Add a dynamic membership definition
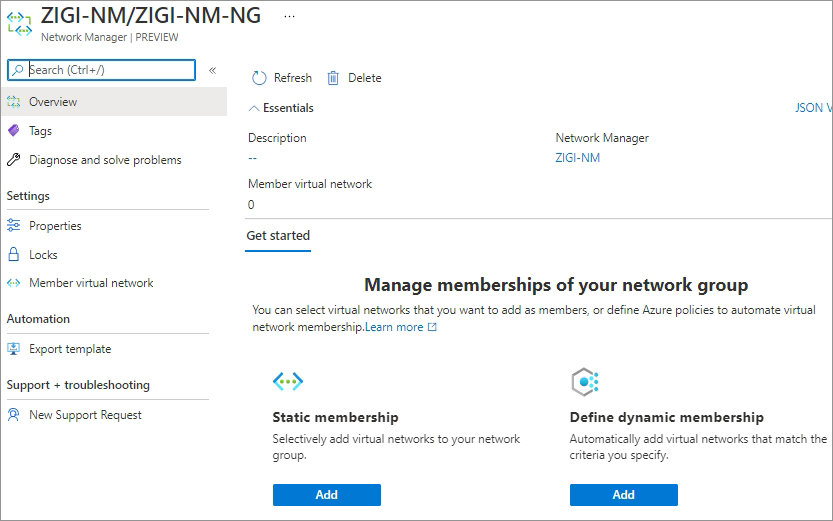This screenshot has height=521, width=833. (623, 495)
